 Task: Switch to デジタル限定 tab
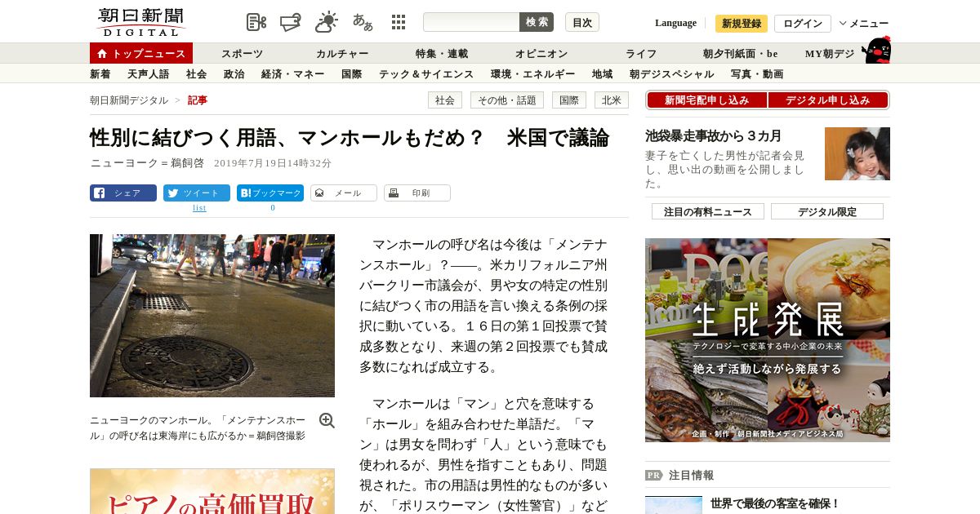[x=827, y=211]
